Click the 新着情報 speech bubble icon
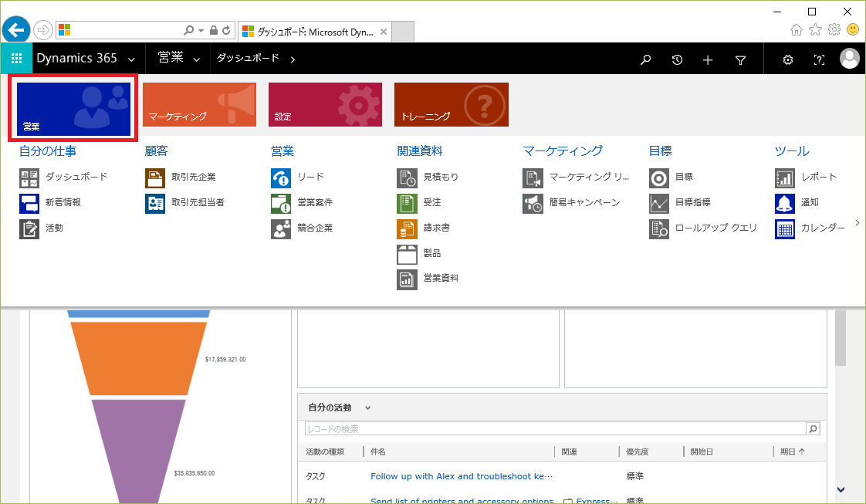The image size is (866, 504). [x=29, y=204]
